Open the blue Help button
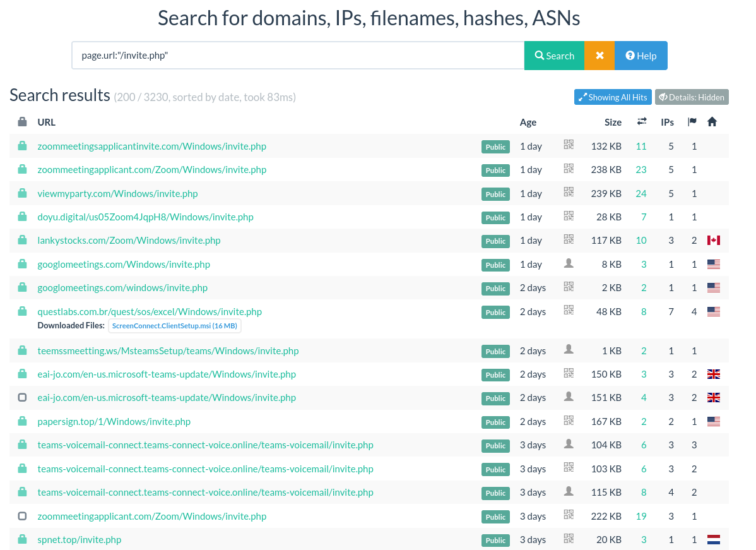 (x=641, y=56)
